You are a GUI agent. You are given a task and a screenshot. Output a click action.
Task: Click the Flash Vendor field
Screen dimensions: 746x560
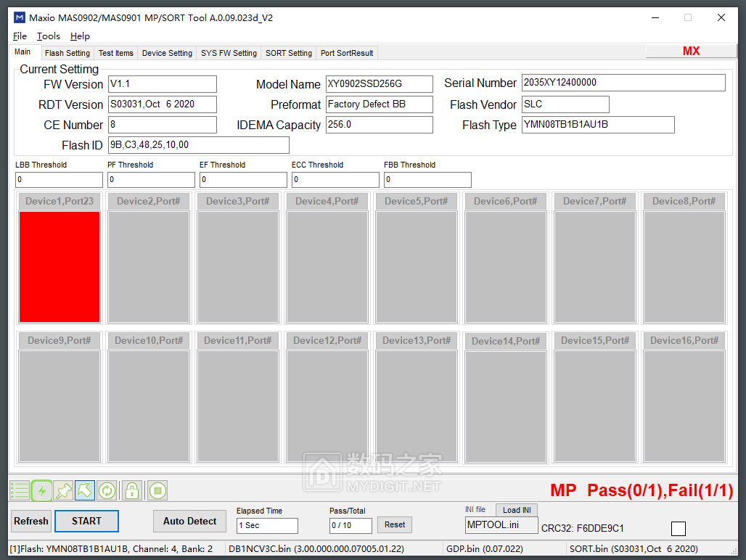coord(565,104)
